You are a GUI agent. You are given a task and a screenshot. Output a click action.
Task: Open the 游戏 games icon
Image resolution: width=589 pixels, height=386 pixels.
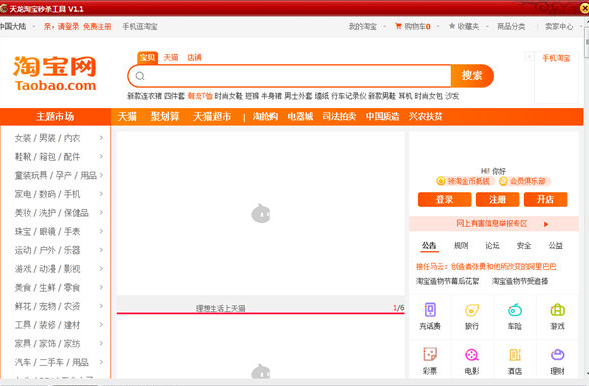[x=557, y=310]
